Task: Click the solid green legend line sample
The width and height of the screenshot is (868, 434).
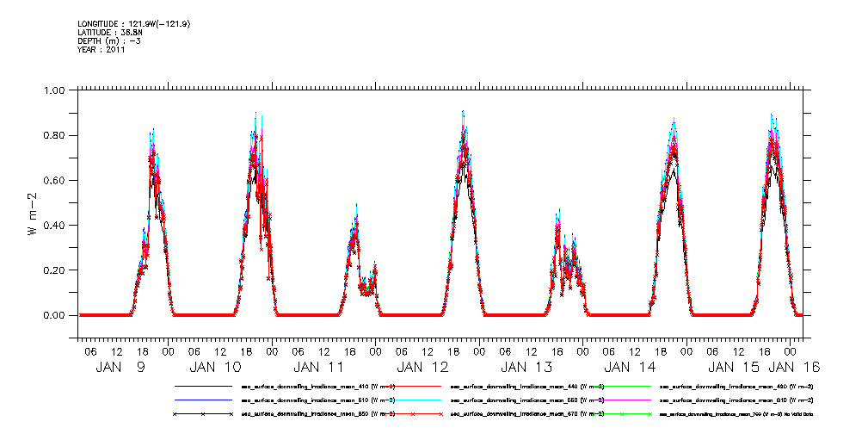Action: point(620,386)
